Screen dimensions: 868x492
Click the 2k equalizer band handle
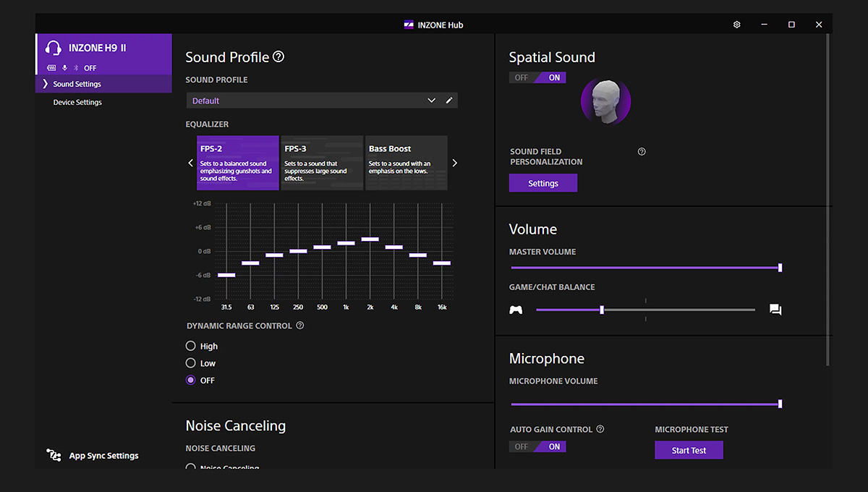pyautogui.click(x=370, y=239)
